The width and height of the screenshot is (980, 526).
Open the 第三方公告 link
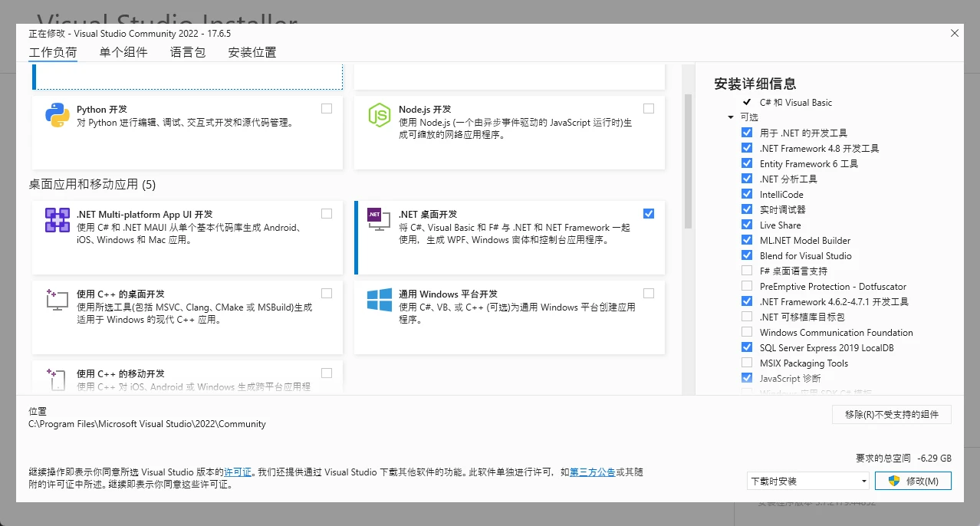[592, 472]
